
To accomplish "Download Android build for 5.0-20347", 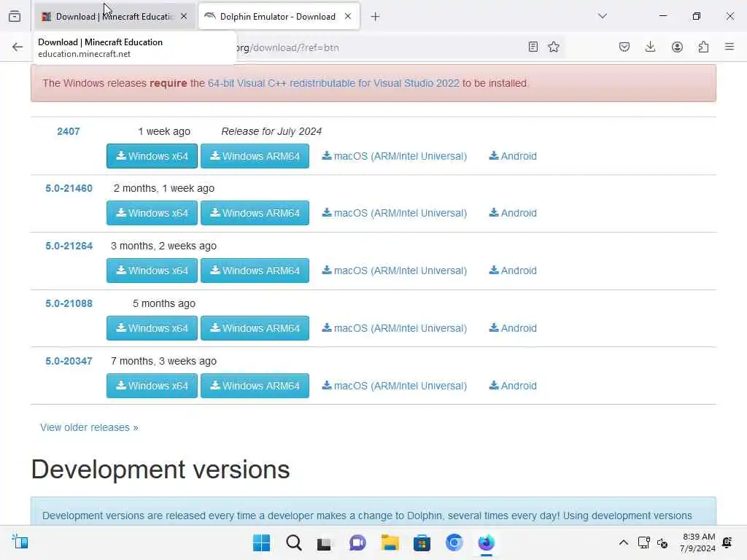I will tap(513, 386).
